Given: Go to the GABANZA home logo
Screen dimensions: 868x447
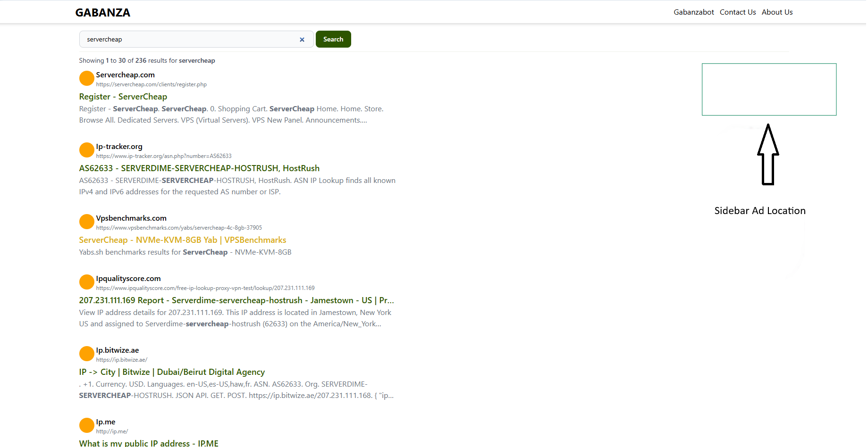Looking at the screenshot, I should 103,13.
